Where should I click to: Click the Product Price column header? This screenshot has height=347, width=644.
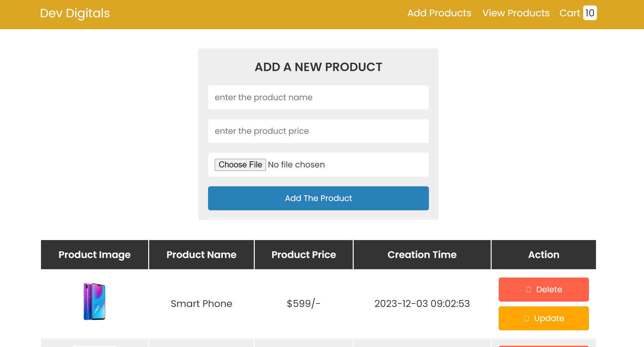click(x=303, y=254)
